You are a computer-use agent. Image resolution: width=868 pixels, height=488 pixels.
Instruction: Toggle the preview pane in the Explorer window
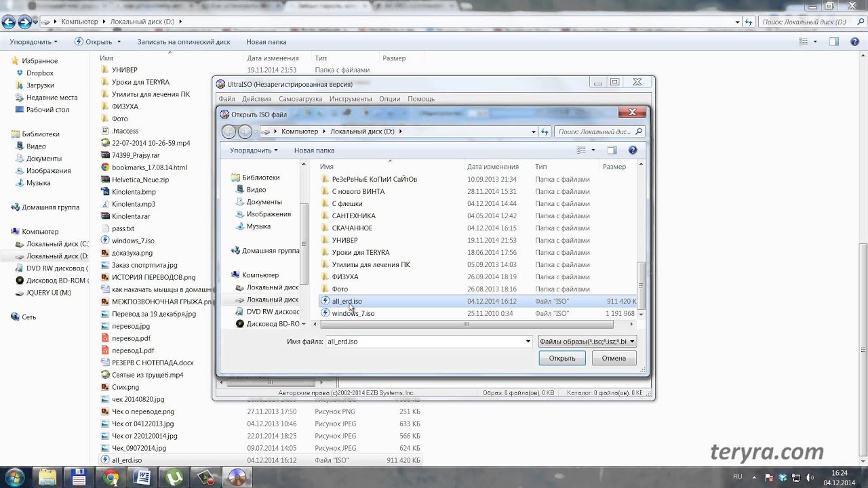[834, 41]
